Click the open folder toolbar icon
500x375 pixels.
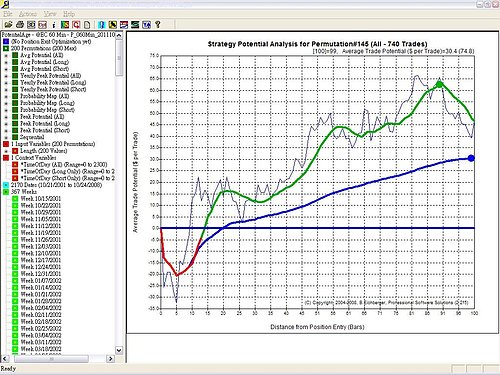click(8, 24)
